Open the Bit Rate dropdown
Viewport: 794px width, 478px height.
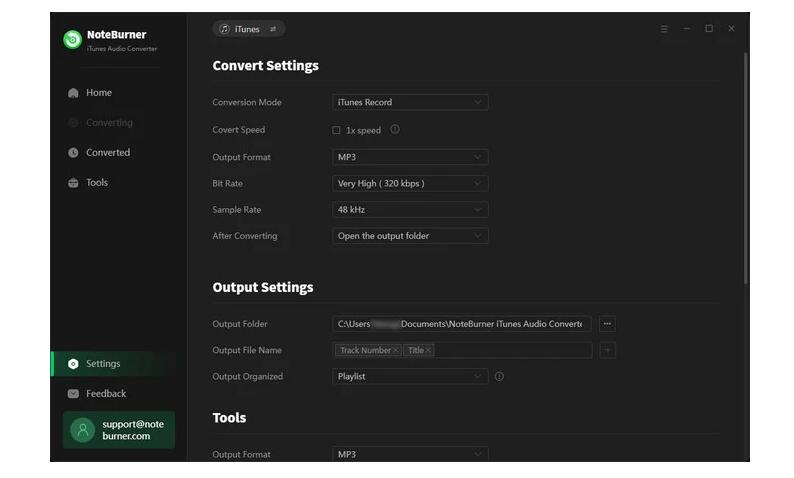point(410,184)
